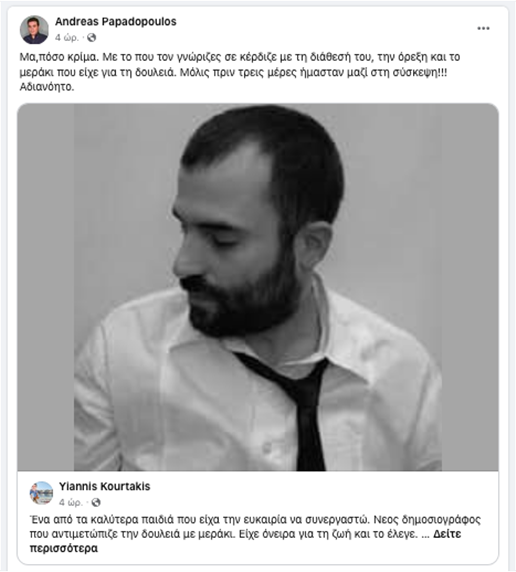Click the gray left border of the photo
The image size is (516, 572).
[46, 287]
